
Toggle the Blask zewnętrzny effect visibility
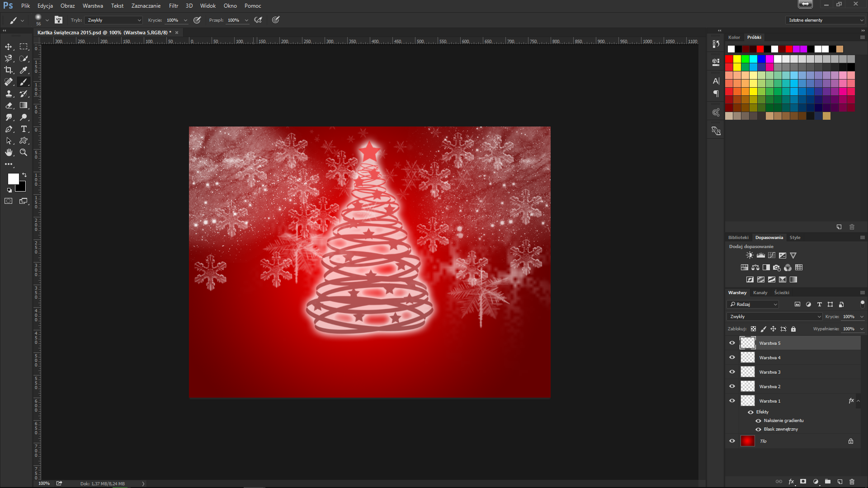pos(758,429)
